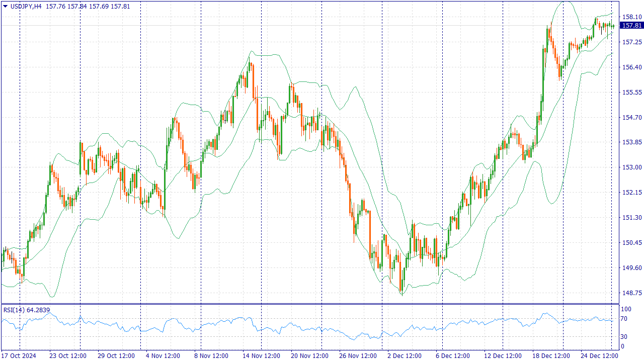This screenshot has width=644, height=362.
Task: Click the 29 Oct 12:00 time label
Action: pyautogui.click(x=116, y=356)
